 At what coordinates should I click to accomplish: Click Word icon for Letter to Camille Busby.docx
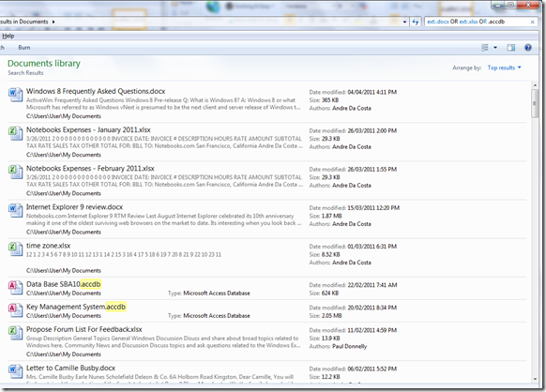point(15,371)
